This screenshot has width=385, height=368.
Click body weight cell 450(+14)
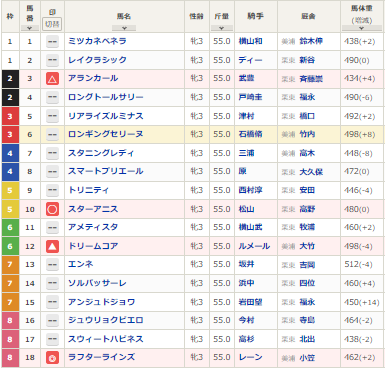[x=362, y=302]
